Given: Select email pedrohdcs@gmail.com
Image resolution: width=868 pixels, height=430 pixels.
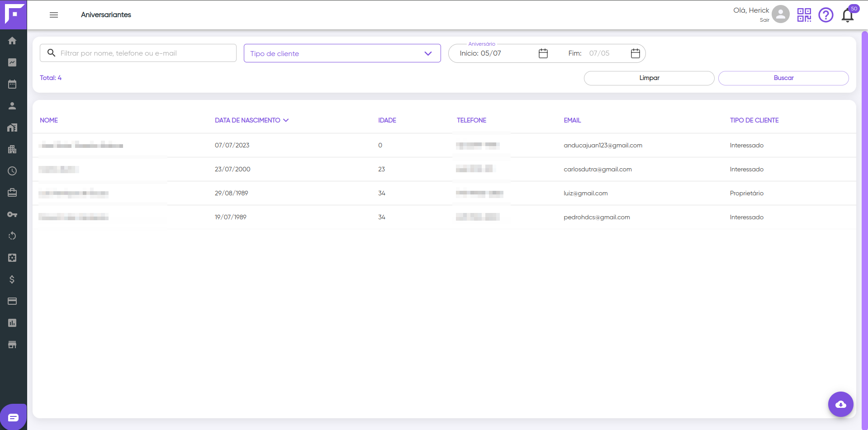Looking at the screenshot, I should [597, 217].
